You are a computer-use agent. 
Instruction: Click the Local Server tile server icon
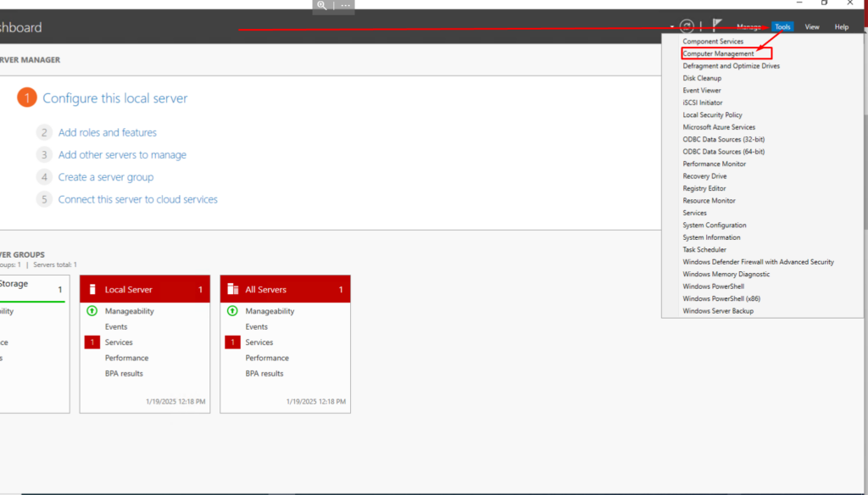(92, 289)
